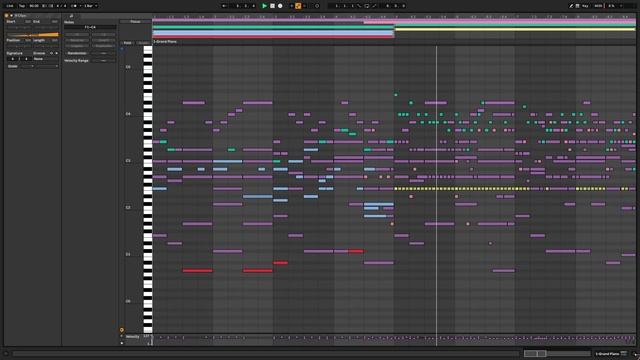The width and height of the screenshot is (640, 360).
Task: Click the Link button in the top bar
Action: pos(10,6)
